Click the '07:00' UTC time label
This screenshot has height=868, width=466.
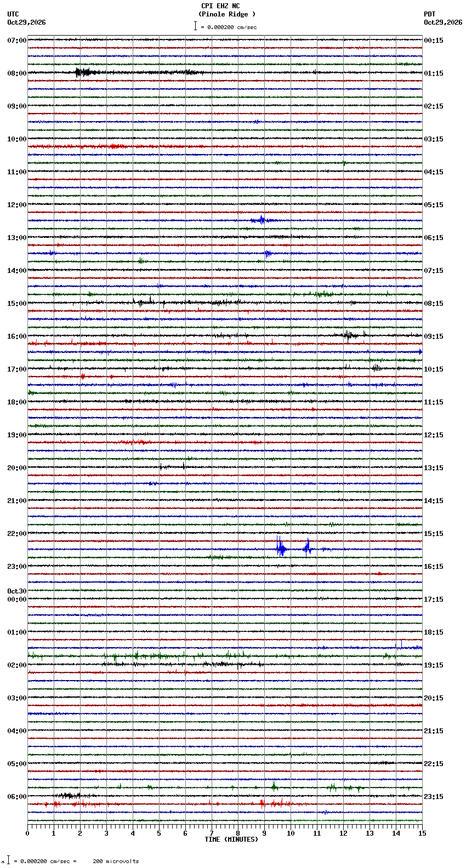pyautogui.click(x=17, y=41)
